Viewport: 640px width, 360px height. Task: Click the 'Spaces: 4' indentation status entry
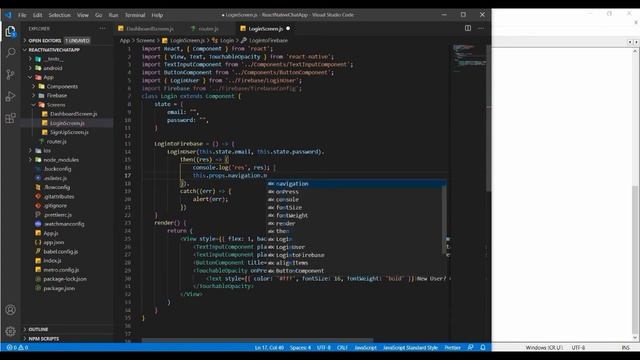tap(300, 348)
